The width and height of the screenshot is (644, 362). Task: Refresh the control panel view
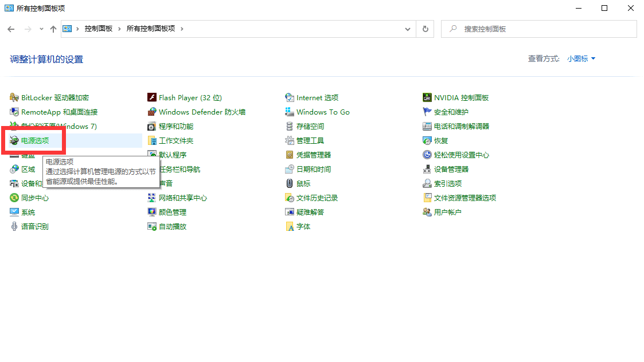coord(425,29)
